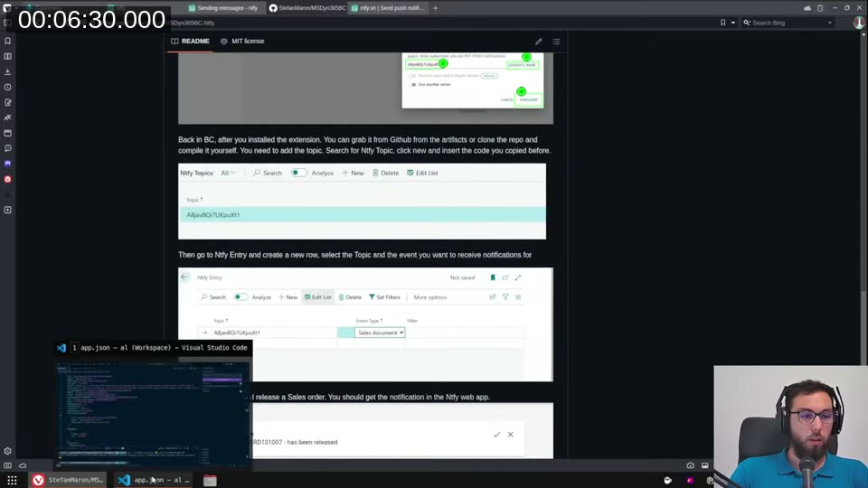Open the Vivaldi main menu icon

(x=7, y=8)
